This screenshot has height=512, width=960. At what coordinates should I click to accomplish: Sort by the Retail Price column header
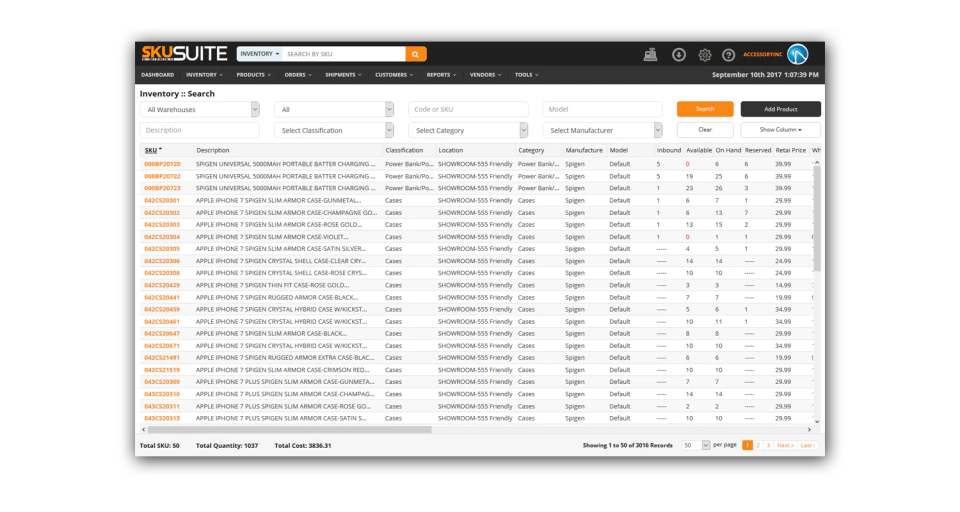[790, 150]
